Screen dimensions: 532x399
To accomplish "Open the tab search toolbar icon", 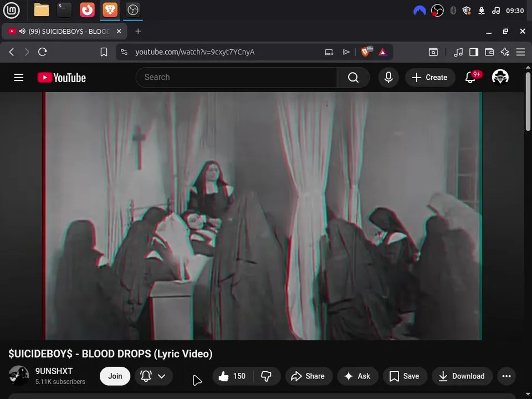I will click(x=433, y=52).
